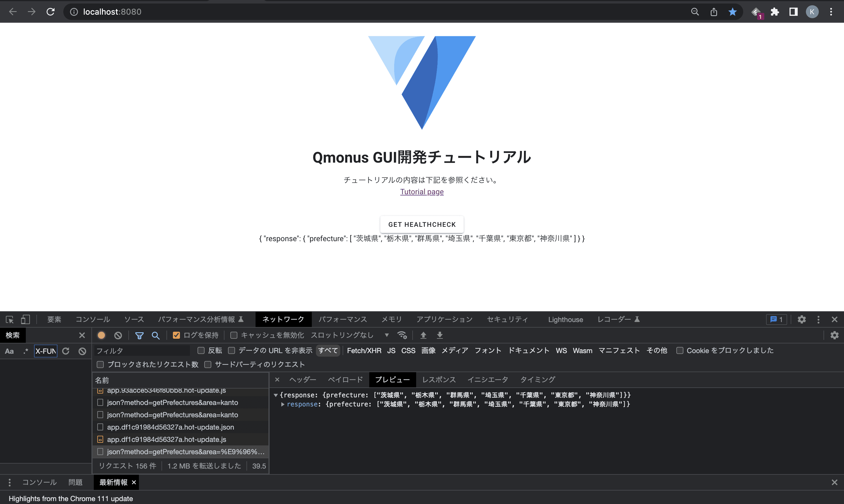
Task: Click the zoom magnifier icon in the address bar
Action: (x=695, y=12)
